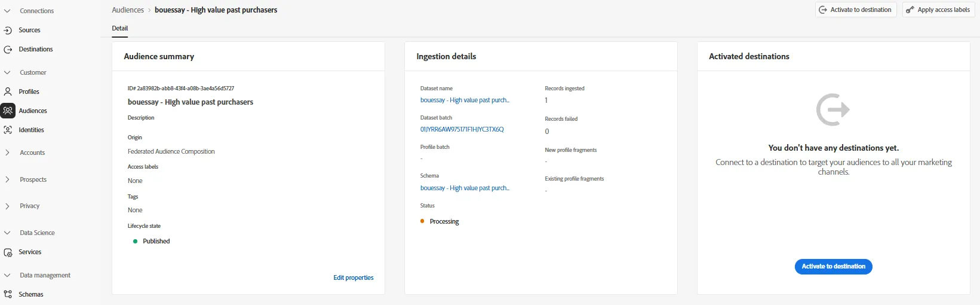The width and height of the screenshot is (980, 305).
Task: Collapse the Connections section
Action: click(7, 11)
